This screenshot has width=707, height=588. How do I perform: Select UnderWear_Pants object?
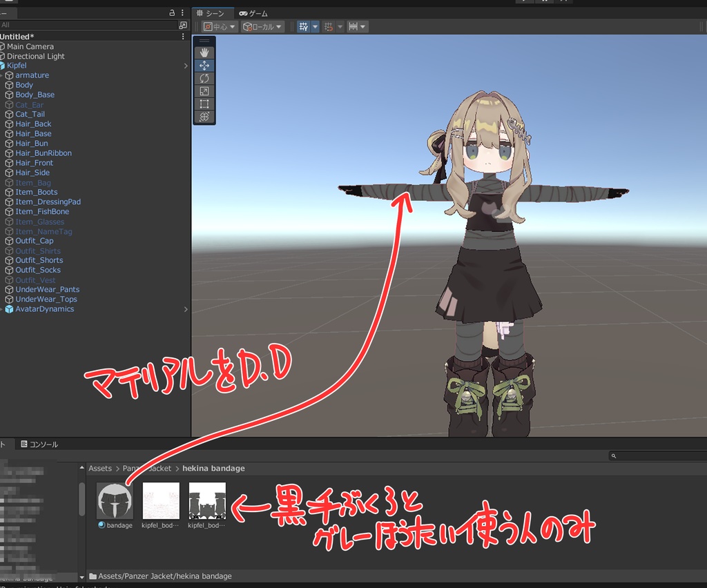coord(48,290)
